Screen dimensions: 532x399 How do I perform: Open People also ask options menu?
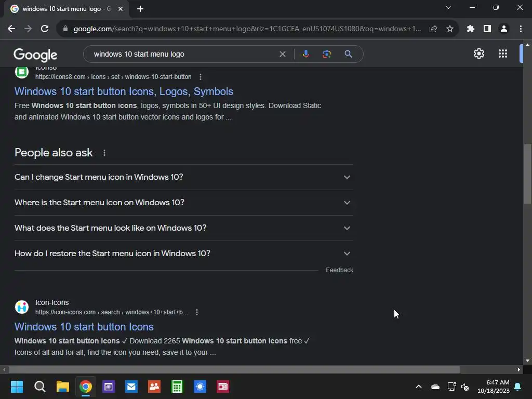[x=104, y=153]
